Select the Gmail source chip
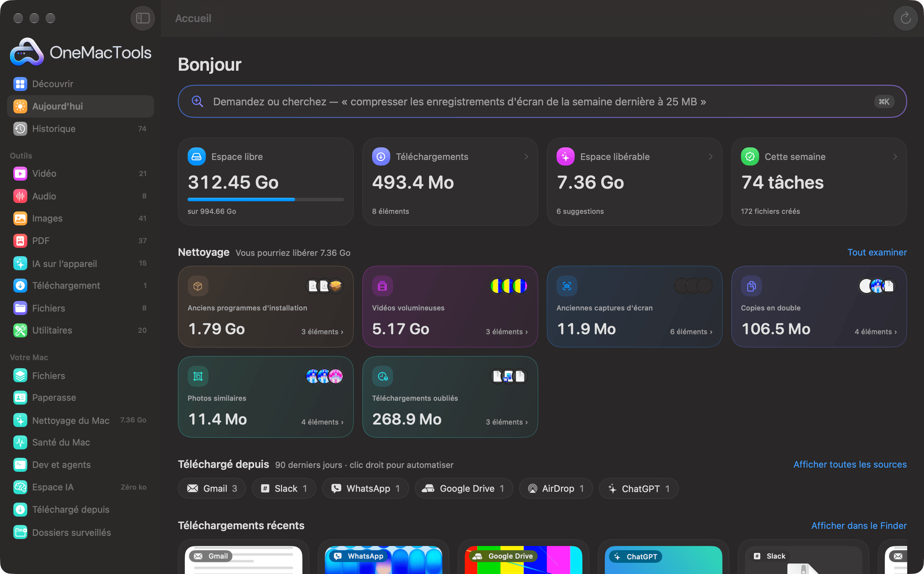The width and height of the screenshot is (924, 574). tap(212, 488)
